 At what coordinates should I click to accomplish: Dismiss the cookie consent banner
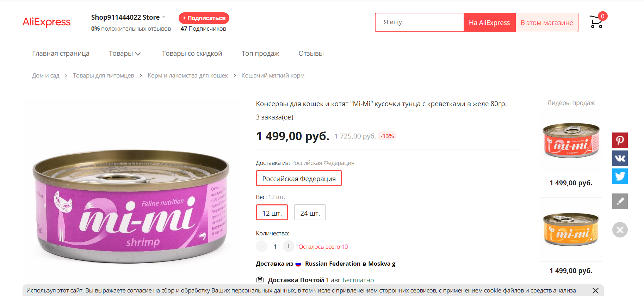[x=595, y=291]
